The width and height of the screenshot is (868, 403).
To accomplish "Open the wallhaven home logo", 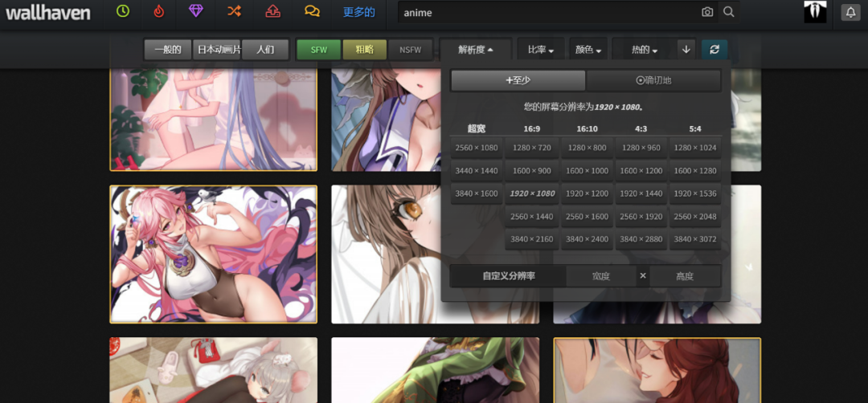I will (47, 12).
